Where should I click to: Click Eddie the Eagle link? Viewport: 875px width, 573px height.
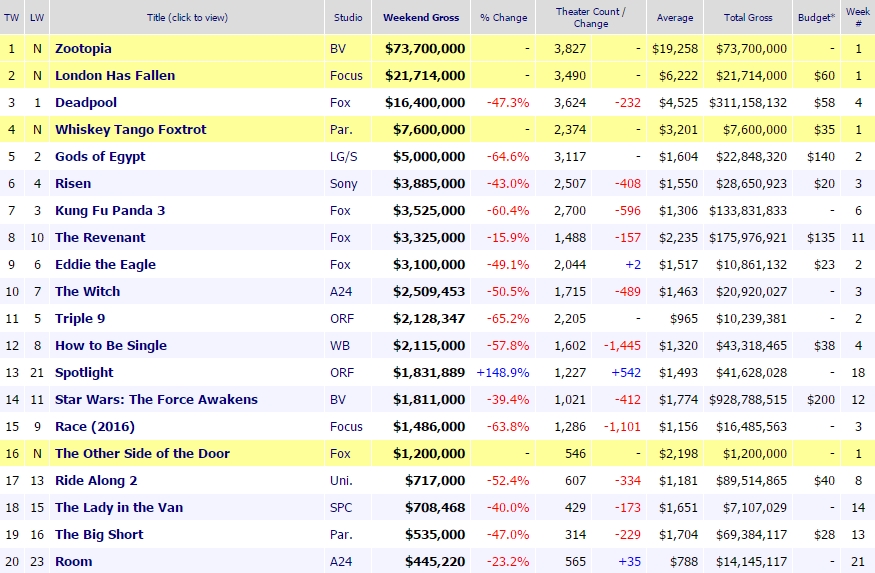click(105, 264)
